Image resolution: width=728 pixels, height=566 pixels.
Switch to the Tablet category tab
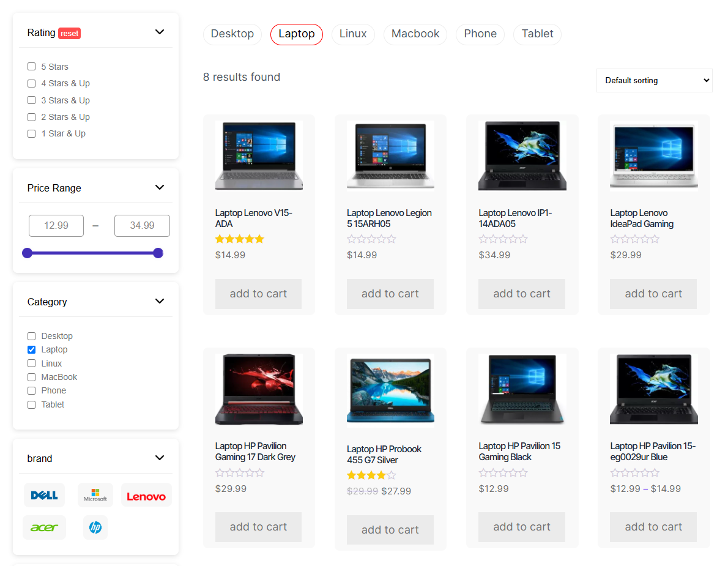pos(537,34)
